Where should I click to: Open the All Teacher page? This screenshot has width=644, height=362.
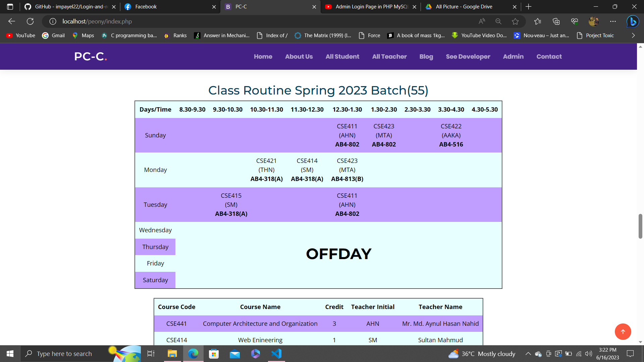pyautogui.click(x=389, y=56)
